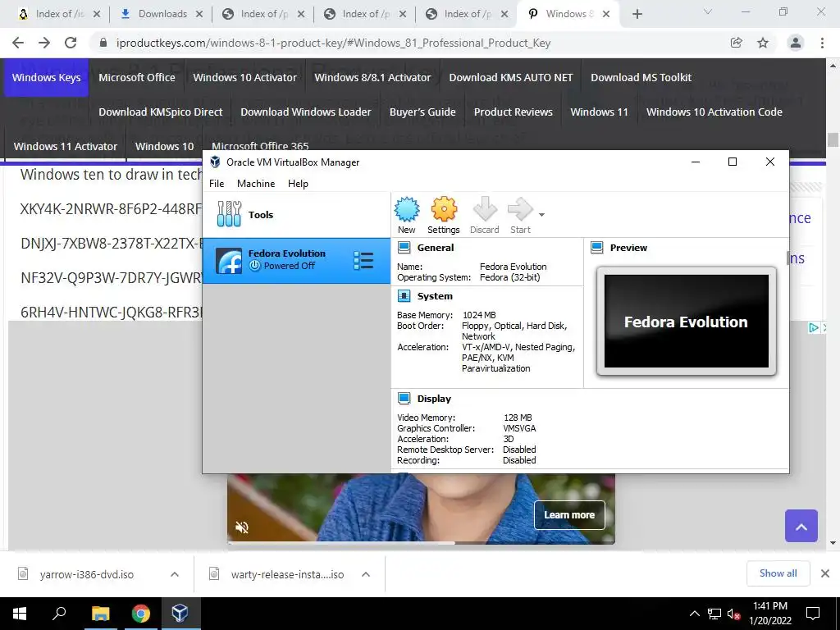Open the yarrow-i386-dvd.iso download item
Image resolution: width=840 pixels, height=630 pixels.
click(x=86, y=574)
